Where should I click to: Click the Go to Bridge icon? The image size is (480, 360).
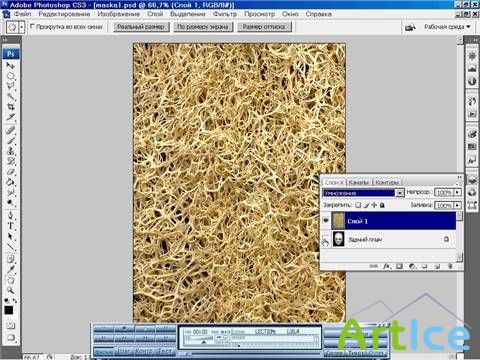click(410, 27)
